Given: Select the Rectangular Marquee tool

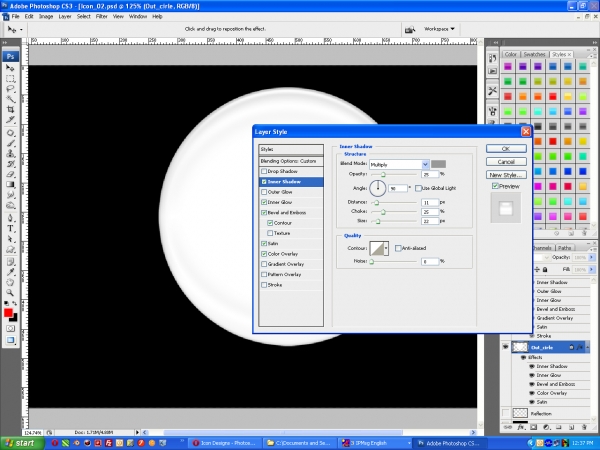Looking at the screenshot, I should pos(10,79).
